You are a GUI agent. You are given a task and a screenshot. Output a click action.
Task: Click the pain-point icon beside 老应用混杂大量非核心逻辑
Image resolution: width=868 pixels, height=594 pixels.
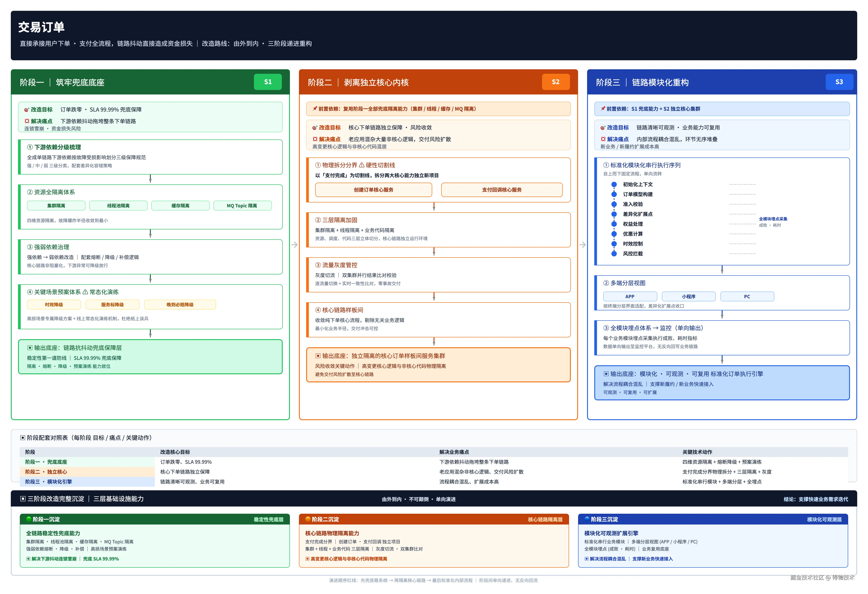click(x=315, y=139)
